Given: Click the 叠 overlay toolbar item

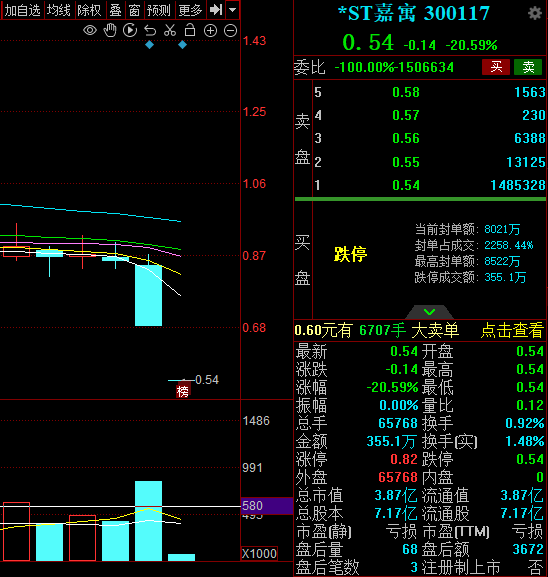Looking at the screenshot, I should coord(115,10).
